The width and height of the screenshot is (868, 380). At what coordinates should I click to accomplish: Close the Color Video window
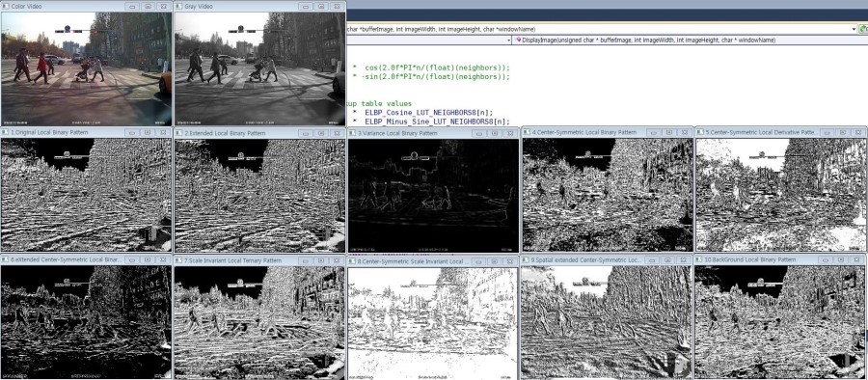[x=163, y=6]
